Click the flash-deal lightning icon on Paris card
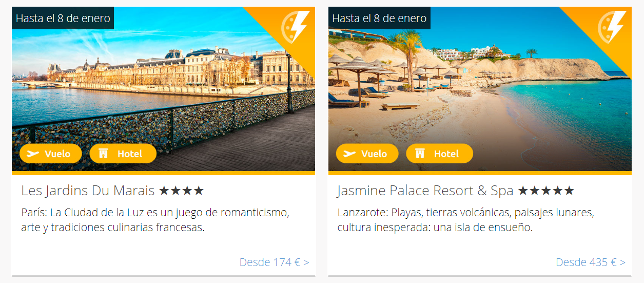The height and width of the screenshot is (283, 644). (295, 27)
